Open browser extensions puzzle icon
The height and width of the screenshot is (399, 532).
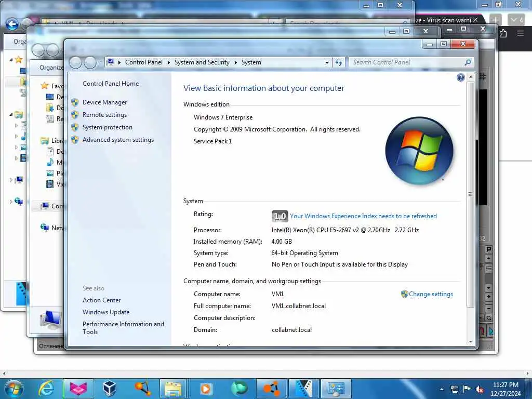[x=503, y=33]
